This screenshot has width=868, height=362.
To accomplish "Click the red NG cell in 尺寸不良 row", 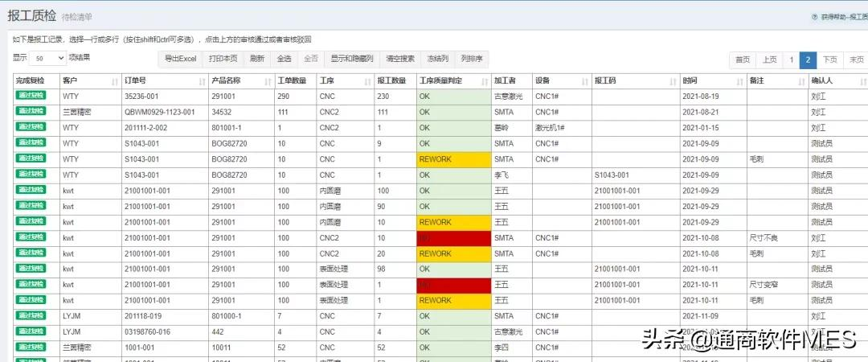I will pyautogui.click(x=454, y=238).
